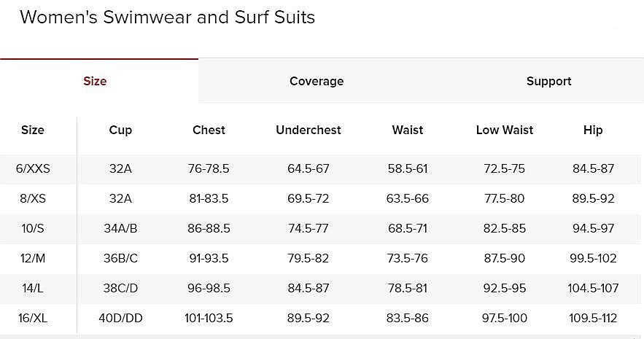Open the Coverage tab
The height and width of the screenshot is (339, 644).
[x=317, y=81]
